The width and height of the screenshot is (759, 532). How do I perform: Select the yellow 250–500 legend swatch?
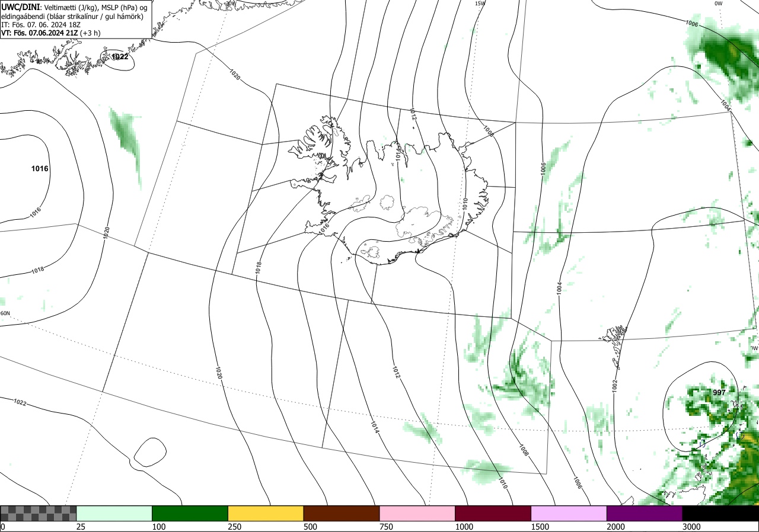[x=266, y=513]
